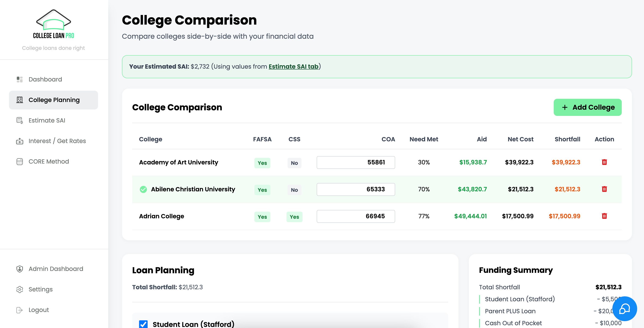644x328 pixels.
Task: Click the Logout door icon
Action: [19, 310]
